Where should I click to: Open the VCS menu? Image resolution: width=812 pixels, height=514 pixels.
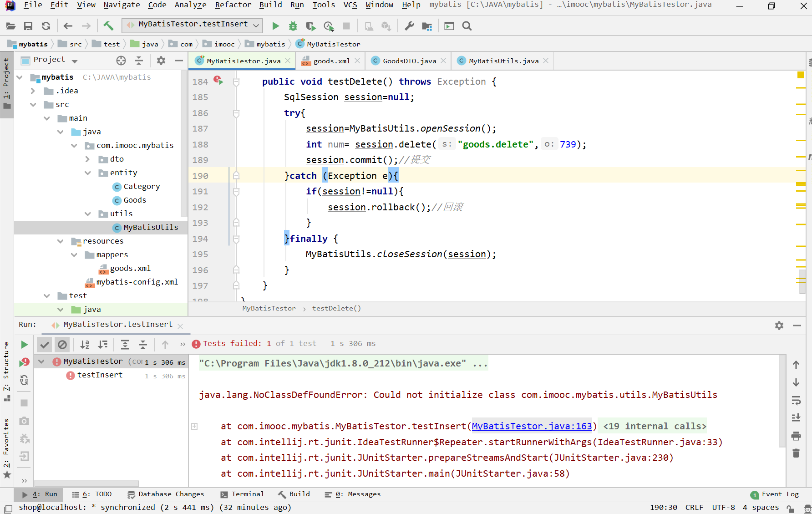pos(350,5)
